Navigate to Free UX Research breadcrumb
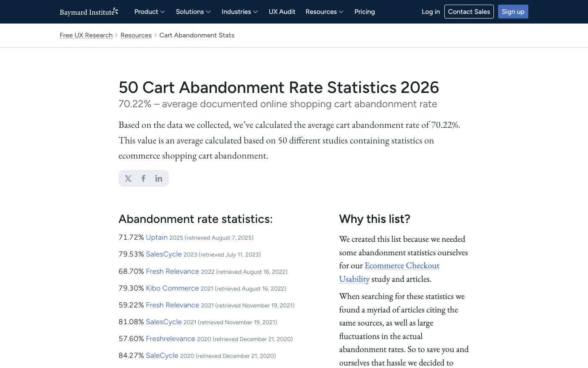The width and height of the screenshot is (588, 368). [x=86, y=35]
